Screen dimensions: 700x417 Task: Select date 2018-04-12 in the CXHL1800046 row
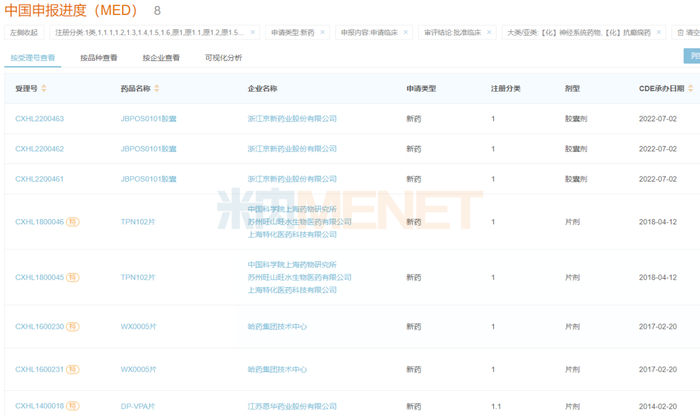[x=658, y=222]
